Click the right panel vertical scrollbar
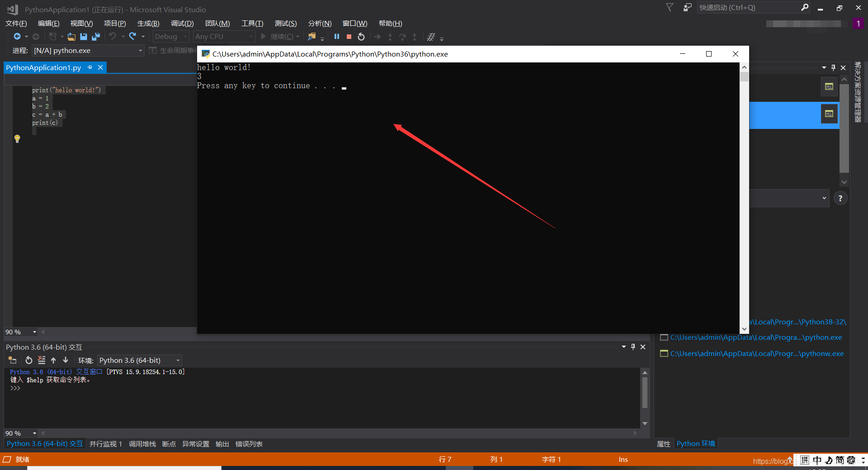Screen dimensions: 868x470 (x=844, y=128)
